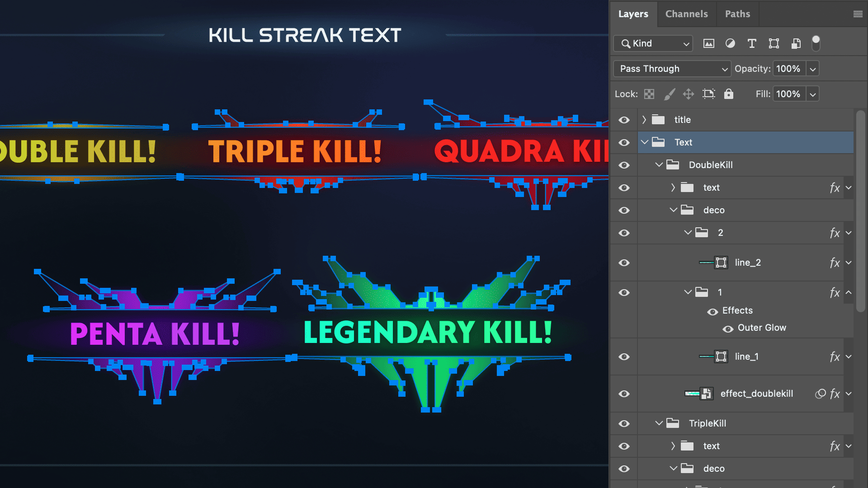Open the Pass Through blend mode dropdown
Image resolution: width=868 pixels, height=488 pixels.
672,69
